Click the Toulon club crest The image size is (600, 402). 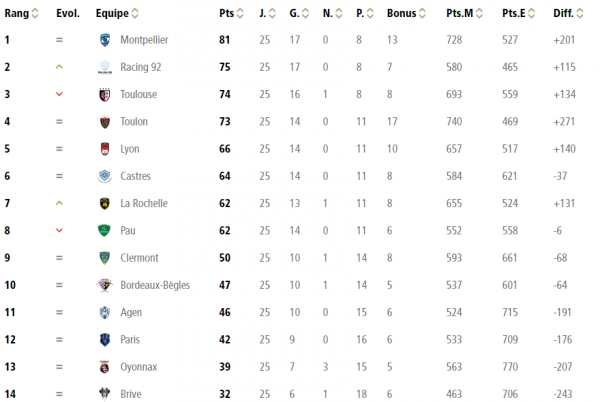point(104,122)
